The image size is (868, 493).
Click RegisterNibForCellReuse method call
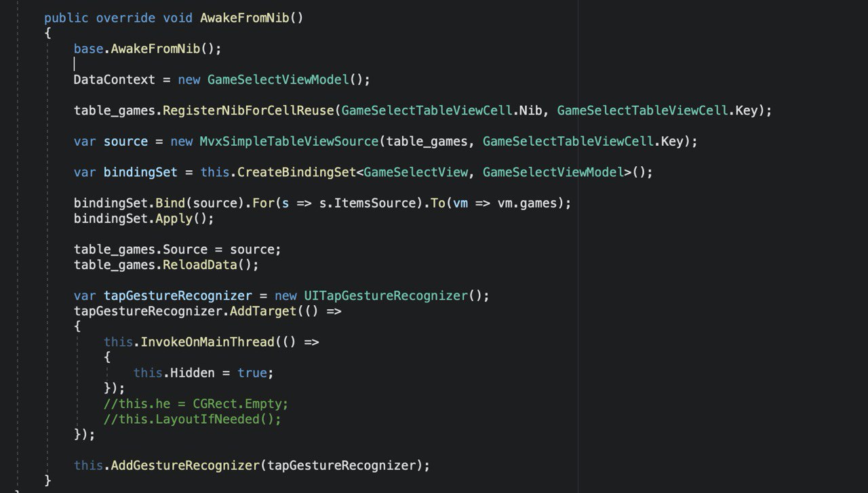coord(248,110)
